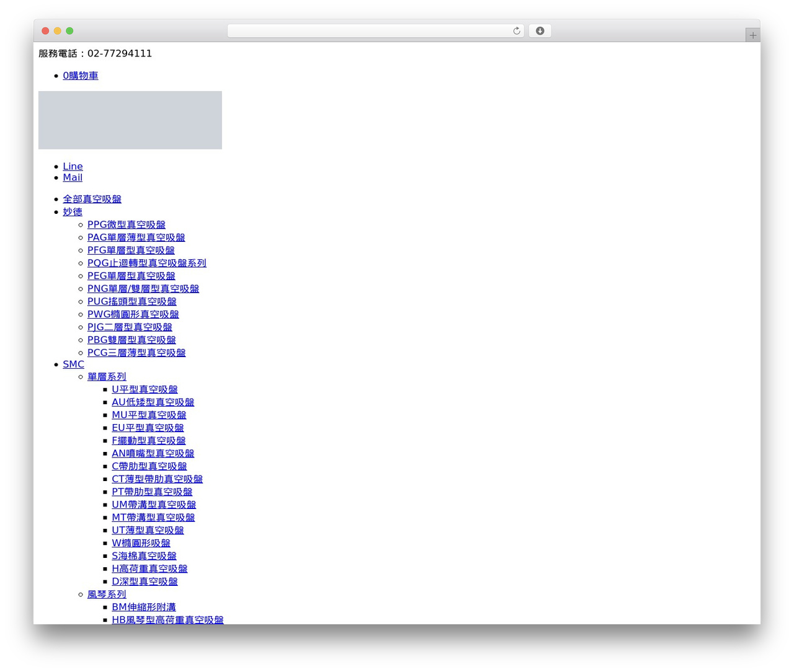Screen dimensions: 794x672
Task: Click the reload icon in address bar
Action: point(516,31)
